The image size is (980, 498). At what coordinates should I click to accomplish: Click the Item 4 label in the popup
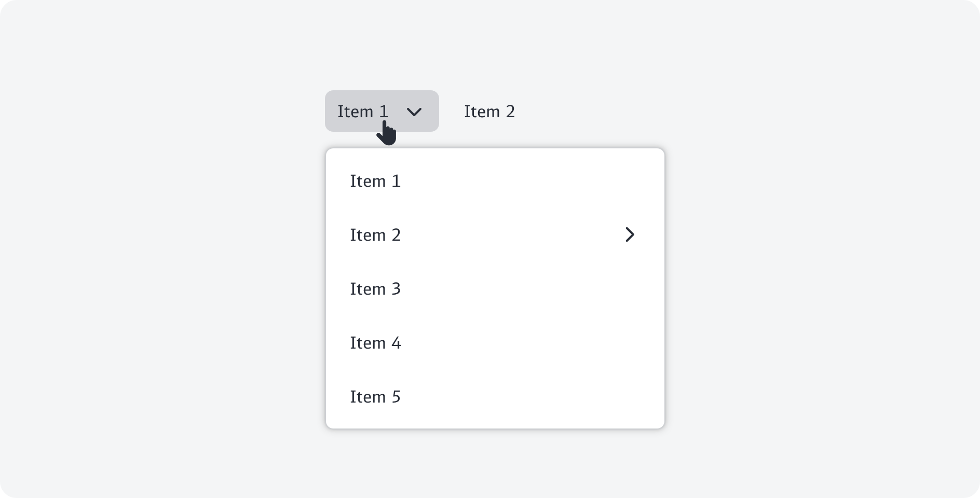click(375, 343)
